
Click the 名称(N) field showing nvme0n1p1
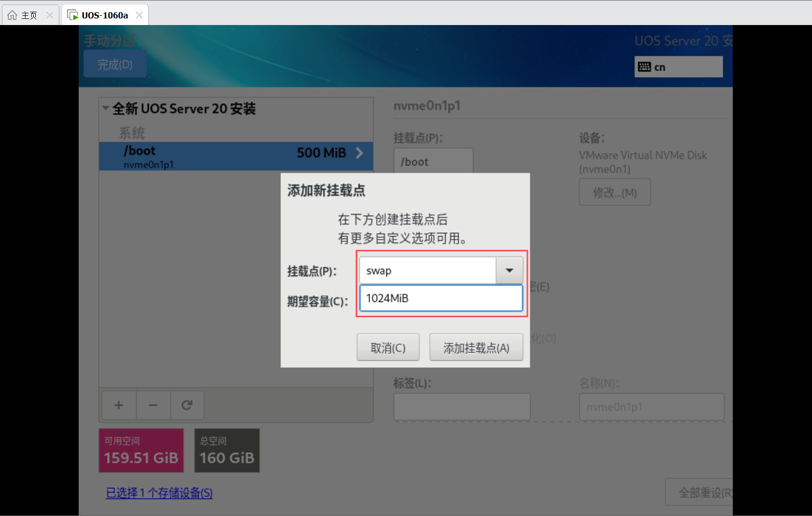coord(652,407)
